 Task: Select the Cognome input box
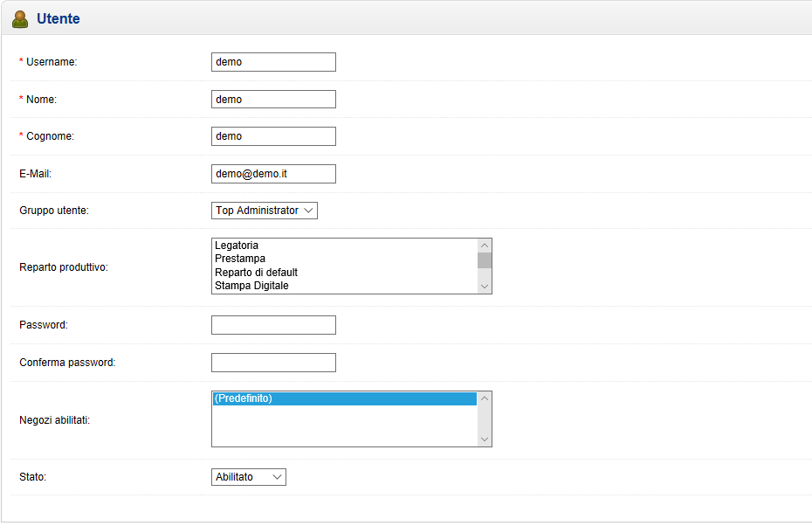[x=273, y=136]
